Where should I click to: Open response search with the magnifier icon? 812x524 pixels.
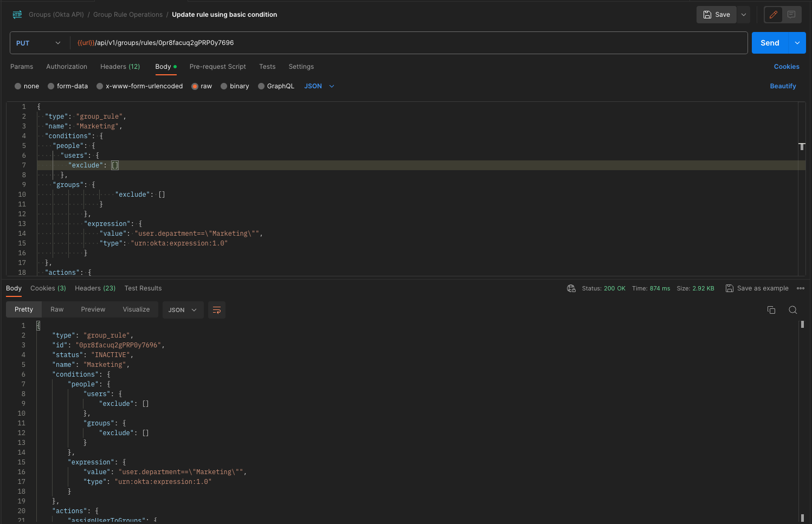[x=793, y=309]
